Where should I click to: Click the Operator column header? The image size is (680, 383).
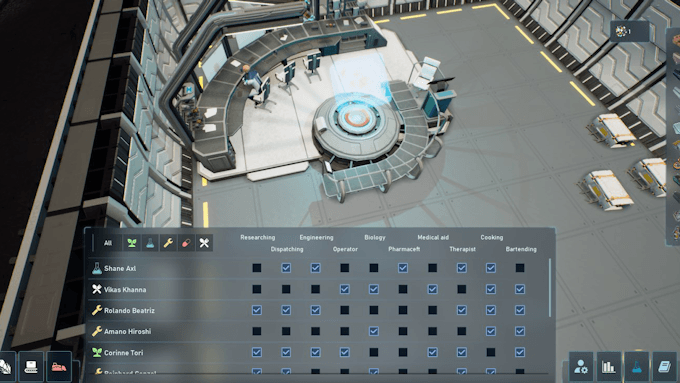[x=345, y=249]
